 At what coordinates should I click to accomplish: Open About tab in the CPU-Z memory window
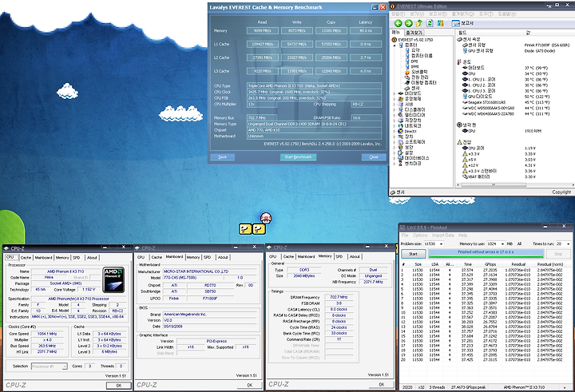coord(355,257)
